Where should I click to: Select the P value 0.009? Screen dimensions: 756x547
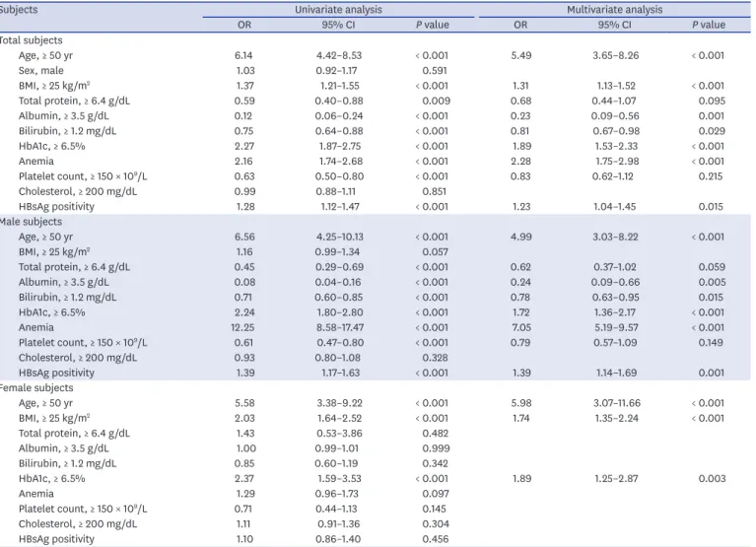pyautogui.click(x=437, y=101)
